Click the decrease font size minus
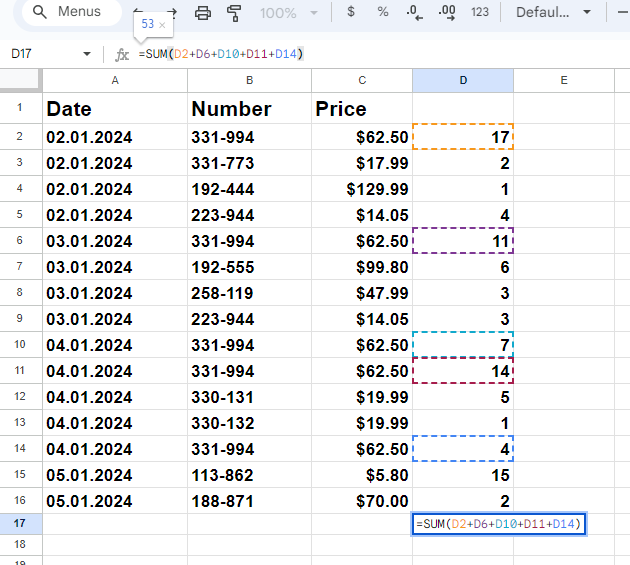 (623, 12)
